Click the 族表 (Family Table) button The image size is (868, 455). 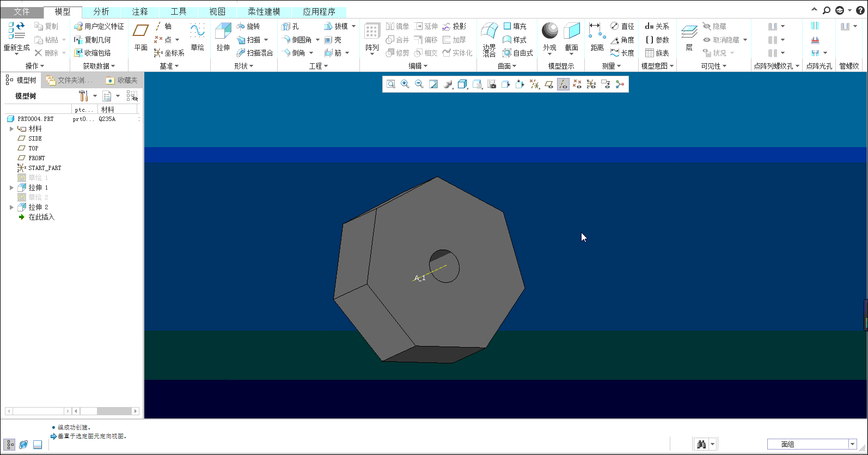[x=657, y=53]
